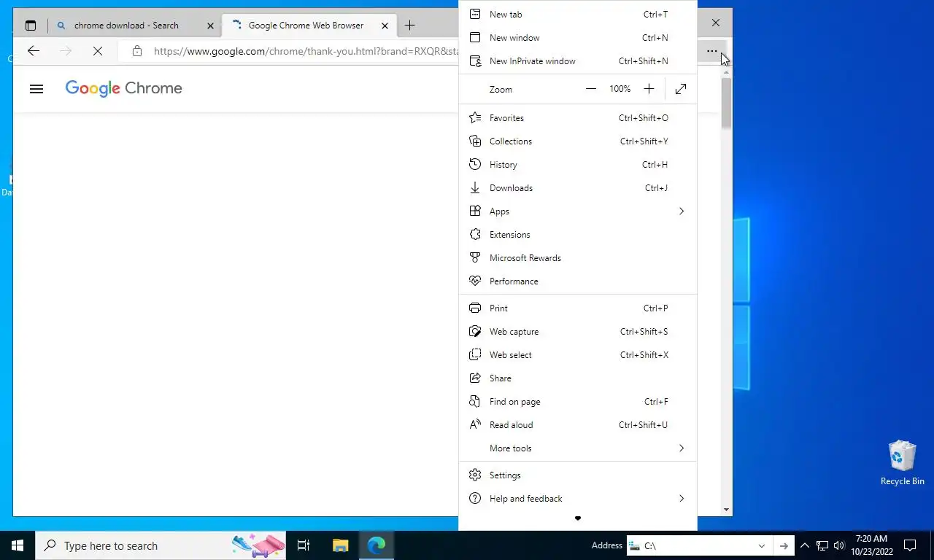Decrease zoom with the minus button
934x560 pixels.
pyautogui.click(x=591, y=89)
